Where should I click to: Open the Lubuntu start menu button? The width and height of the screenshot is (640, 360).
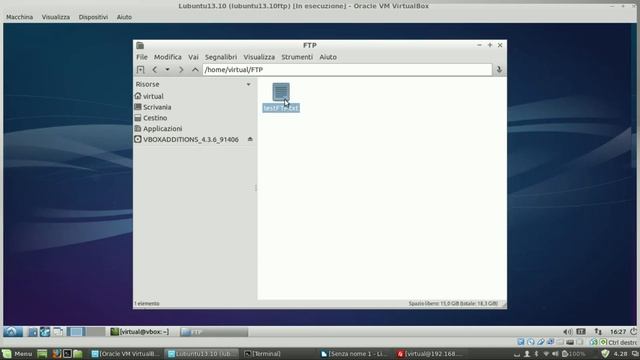point(12,332)
